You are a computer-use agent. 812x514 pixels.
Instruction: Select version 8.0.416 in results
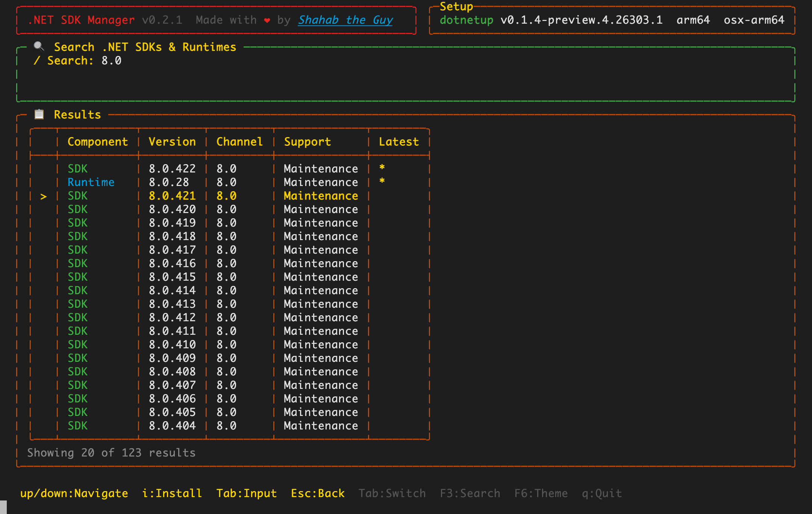(172, 263)
